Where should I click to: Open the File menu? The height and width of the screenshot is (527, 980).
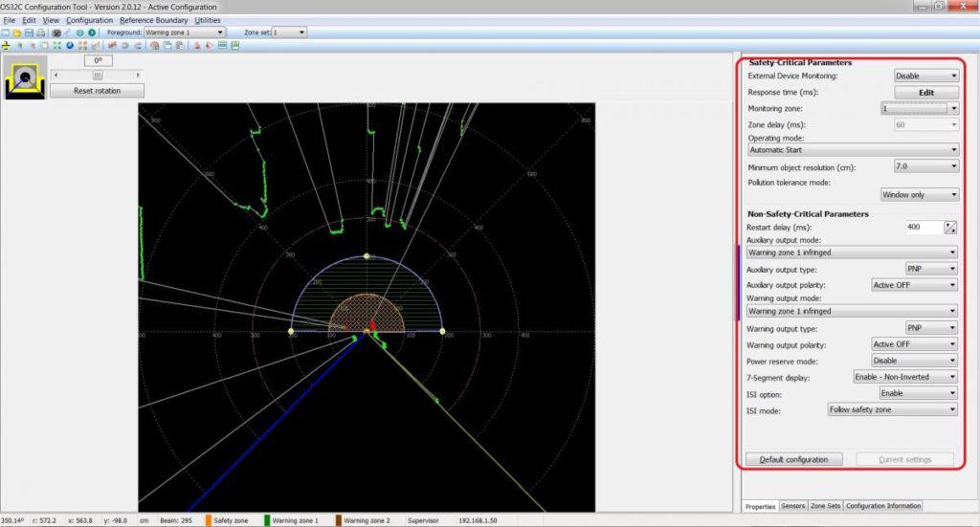click(x=9, y=20)
